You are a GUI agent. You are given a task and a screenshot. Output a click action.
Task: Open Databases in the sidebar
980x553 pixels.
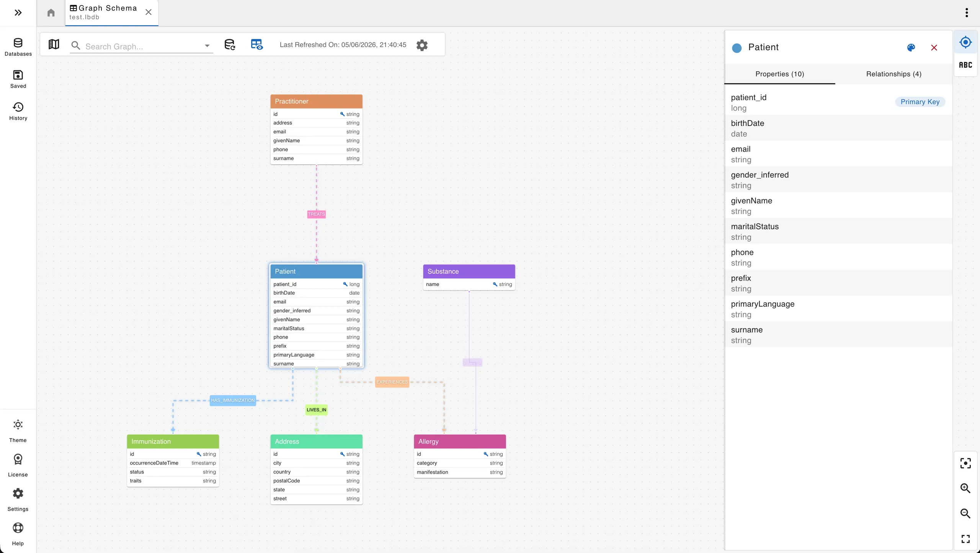[18, 47]
